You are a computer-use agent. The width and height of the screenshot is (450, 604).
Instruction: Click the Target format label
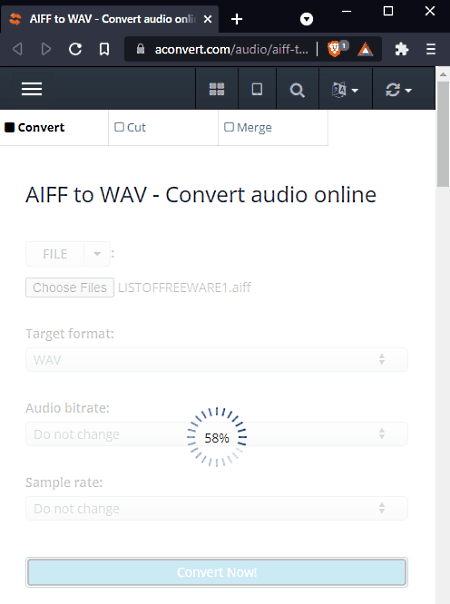point(70,334)
